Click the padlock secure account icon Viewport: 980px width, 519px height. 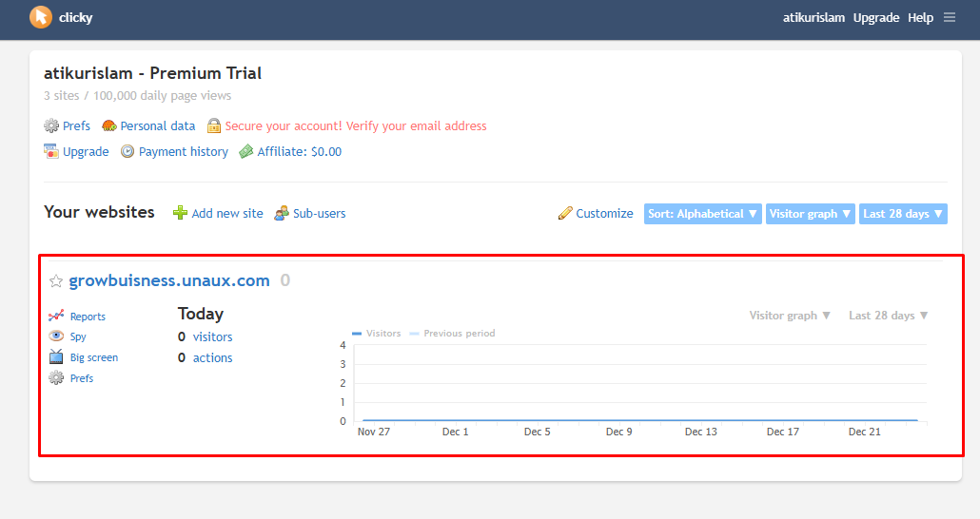(x=214, y=125)
